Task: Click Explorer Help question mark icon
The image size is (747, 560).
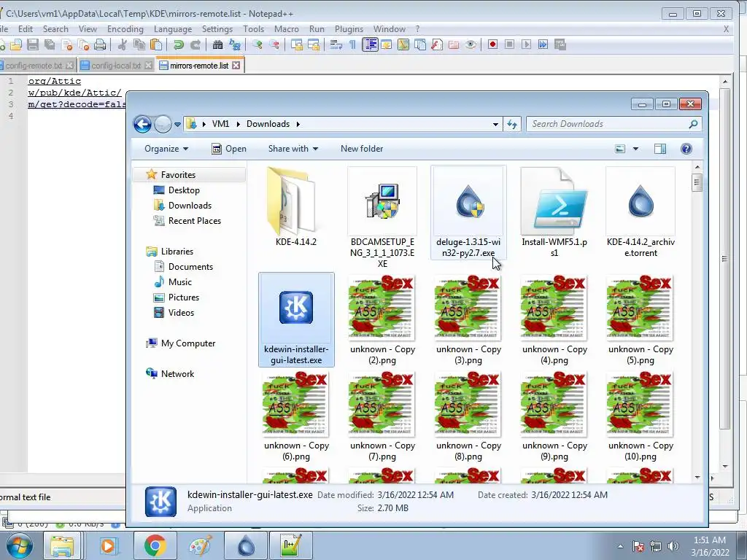Action: click(686, 149)
